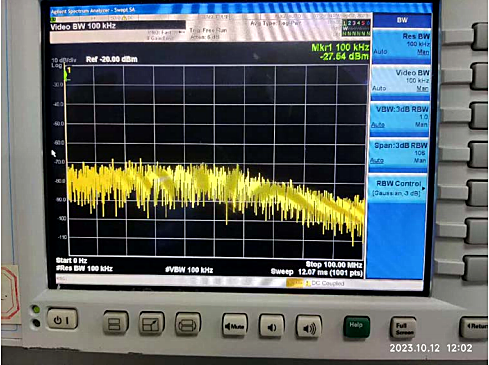The image size is (489, 365).
Task: Click the -27.64 dBm marker amplitude
Action: (x=344, y=56)
